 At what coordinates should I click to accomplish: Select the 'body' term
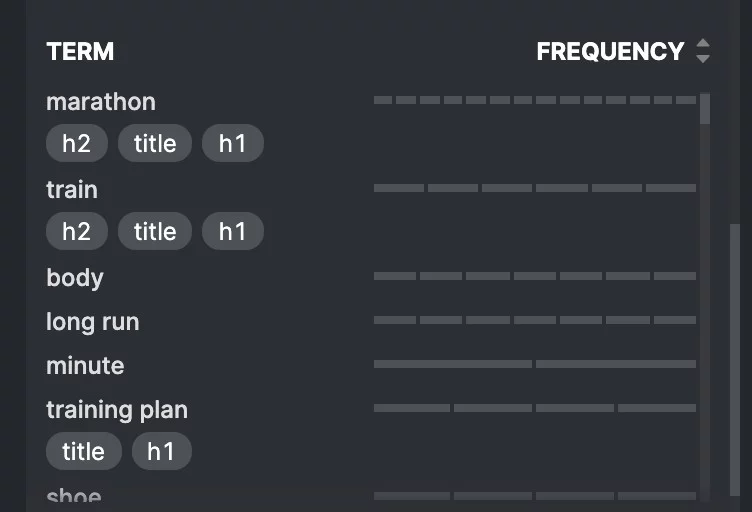tap(75, 277)
